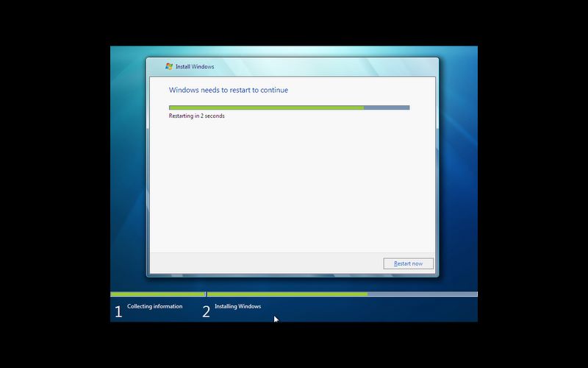
Task: Click the 'Install Windows' title text
Action: pyautogui.click(x=195, y=66)
